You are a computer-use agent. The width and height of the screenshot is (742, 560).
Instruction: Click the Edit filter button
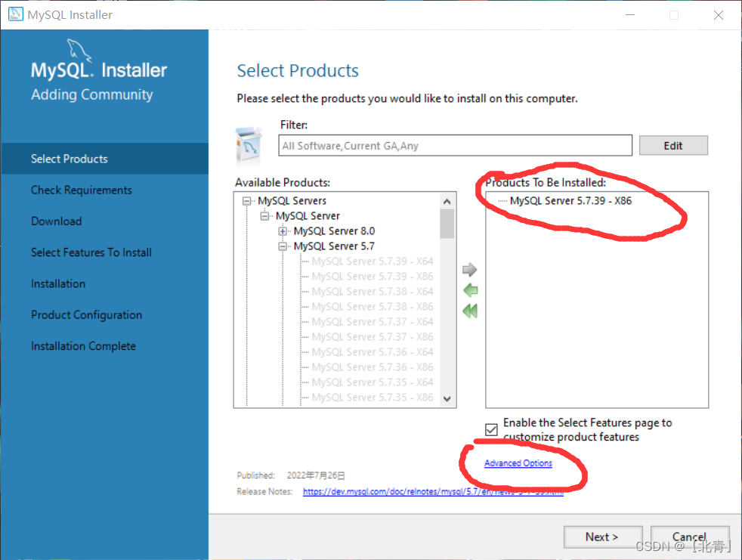point(673,145)
